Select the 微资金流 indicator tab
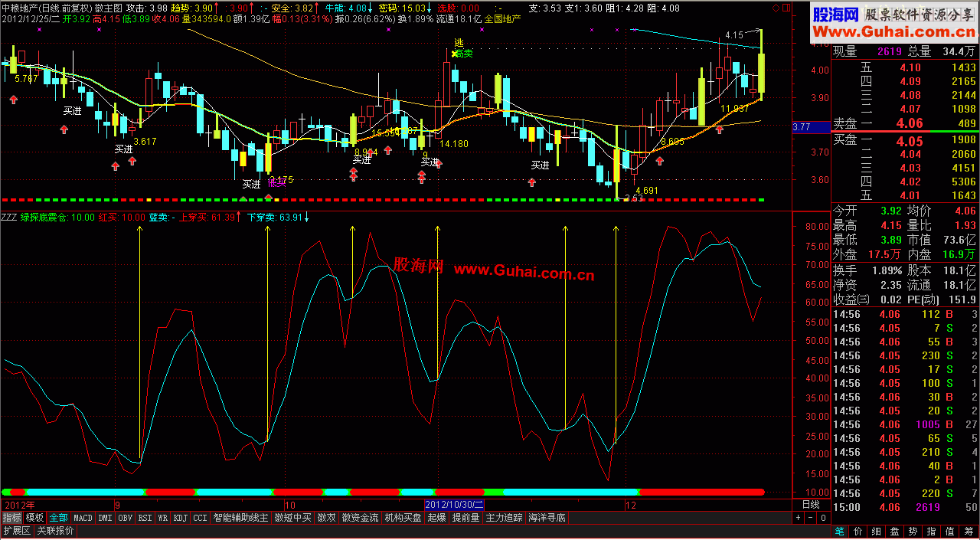 point(361,519)
